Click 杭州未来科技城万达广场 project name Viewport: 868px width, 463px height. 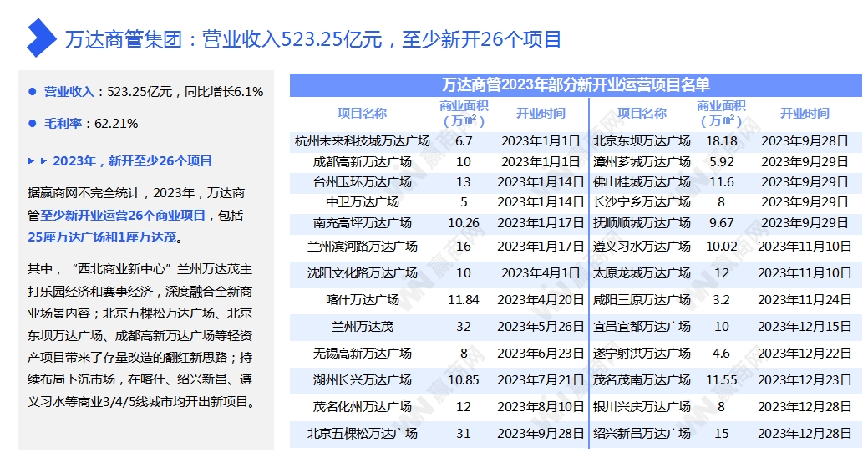[363, 141]
